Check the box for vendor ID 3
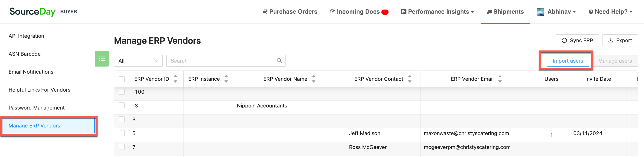 point(122,119)
